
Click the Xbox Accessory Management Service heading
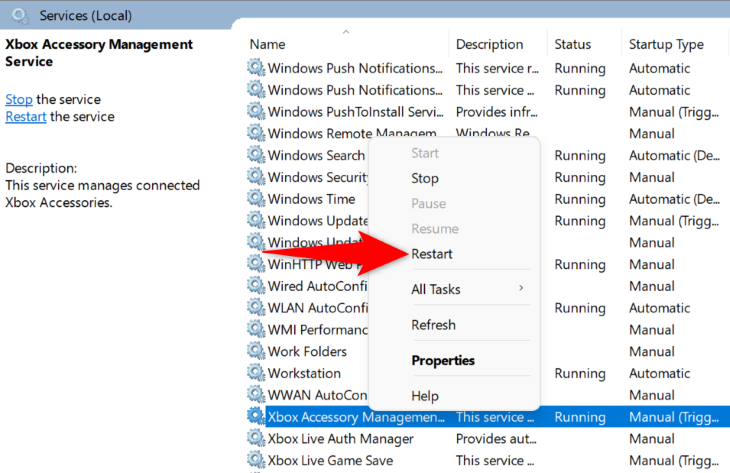(99, 53)
